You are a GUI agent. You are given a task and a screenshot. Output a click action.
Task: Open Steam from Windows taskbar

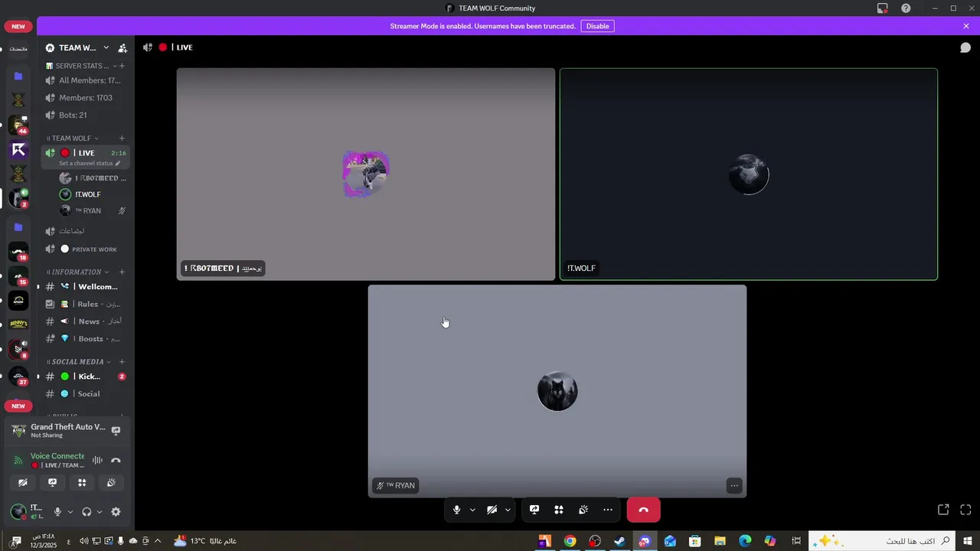[x=619, y=541]
